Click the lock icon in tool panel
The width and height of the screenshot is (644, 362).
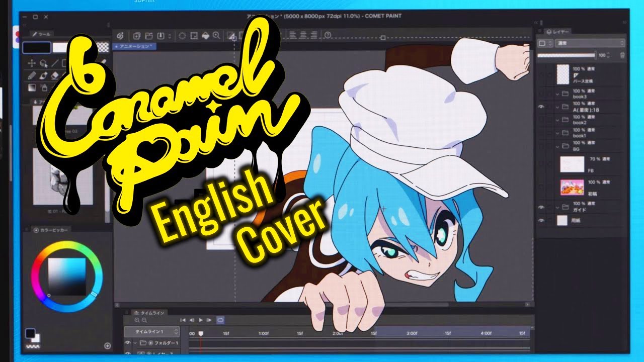(x=44, y=87)
